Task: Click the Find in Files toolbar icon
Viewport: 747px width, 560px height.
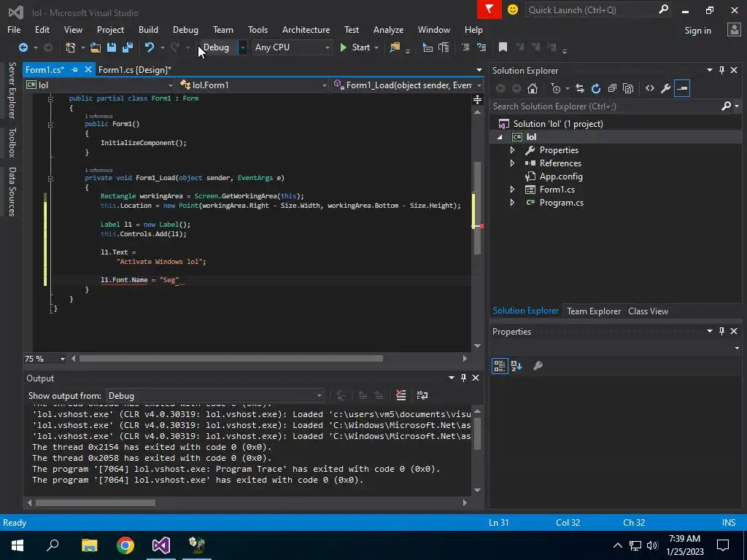Action: tap(395, 47)
